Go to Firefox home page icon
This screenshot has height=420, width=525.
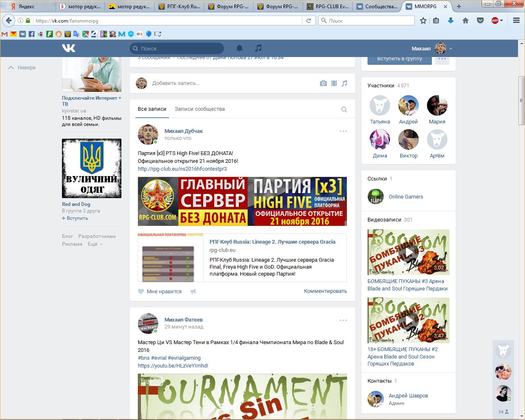pyautogui.click(x=466, y=21)
